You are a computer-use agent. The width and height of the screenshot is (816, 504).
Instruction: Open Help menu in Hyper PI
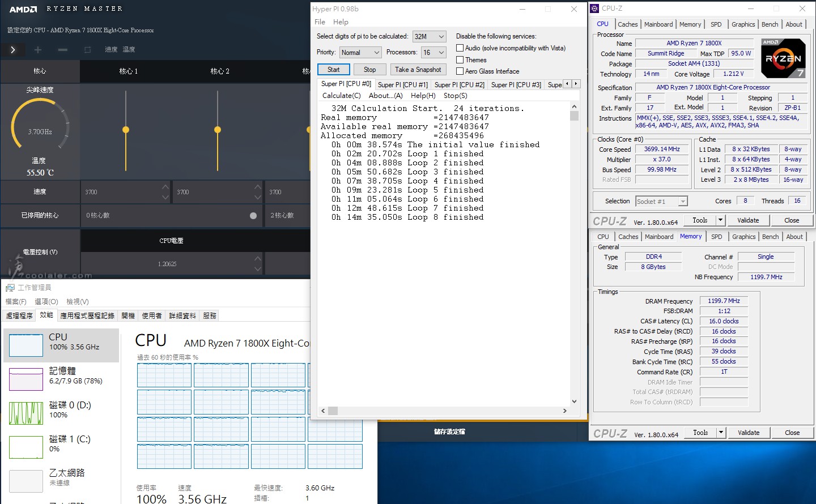click(x=341, y=22)
